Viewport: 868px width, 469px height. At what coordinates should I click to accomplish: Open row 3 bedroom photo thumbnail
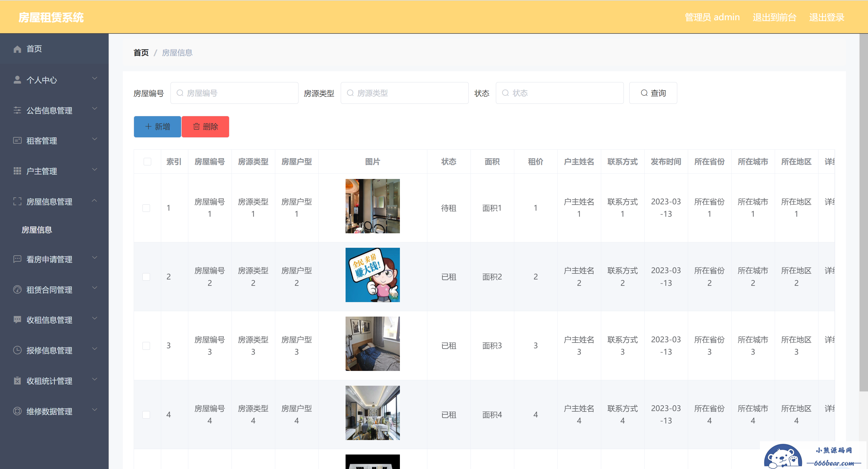point(372,344)
